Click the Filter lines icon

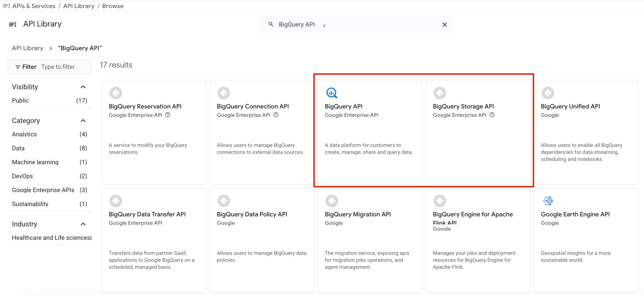tap(18, 67)
